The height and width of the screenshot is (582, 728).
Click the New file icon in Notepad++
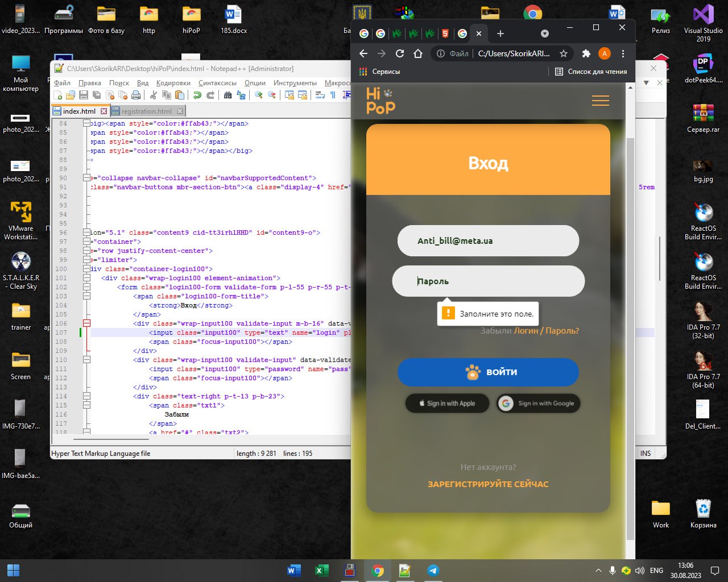(x=57, y=95)
